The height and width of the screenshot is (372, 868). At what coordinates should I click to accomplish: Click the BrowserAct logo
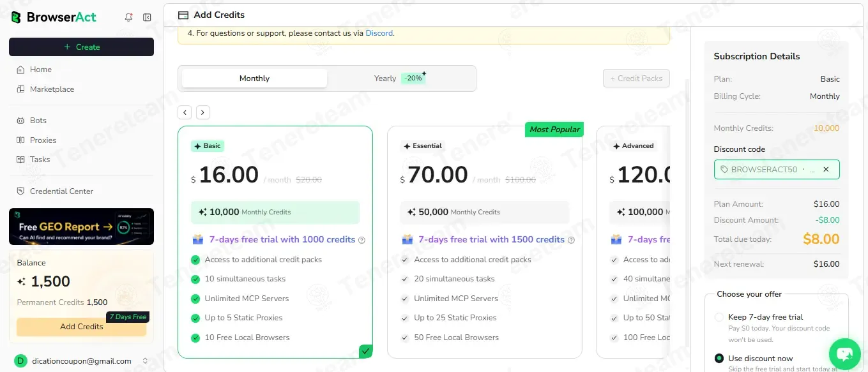coord(54,17)
